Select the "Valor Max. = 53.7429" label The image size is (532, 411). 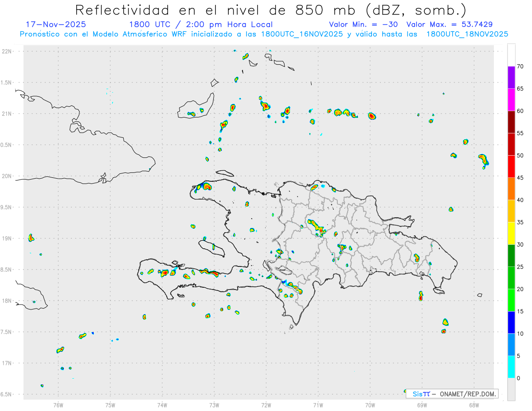[450, 24]
